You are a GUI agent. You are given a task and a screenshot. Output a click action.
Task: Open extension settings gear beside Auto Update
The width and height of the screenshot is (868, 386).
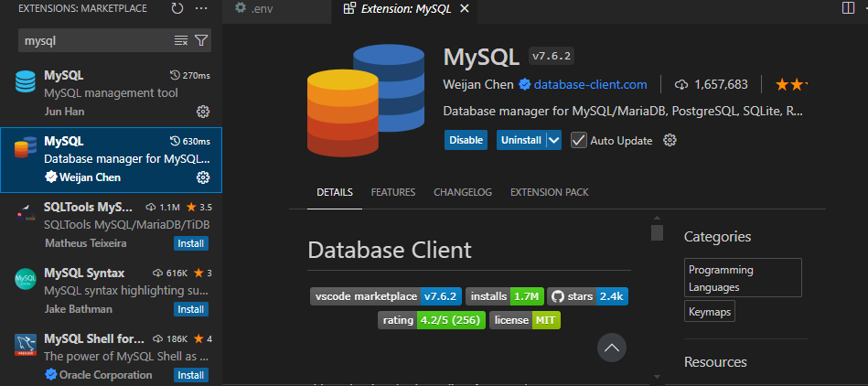[670, 140]
